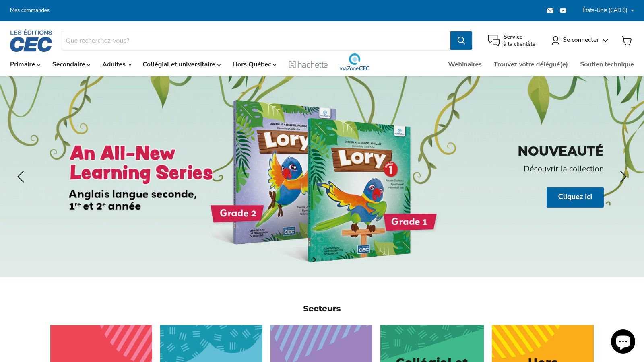
Task: Click the Service à la clientèle chat icon
Action: (x=494, y=40)
